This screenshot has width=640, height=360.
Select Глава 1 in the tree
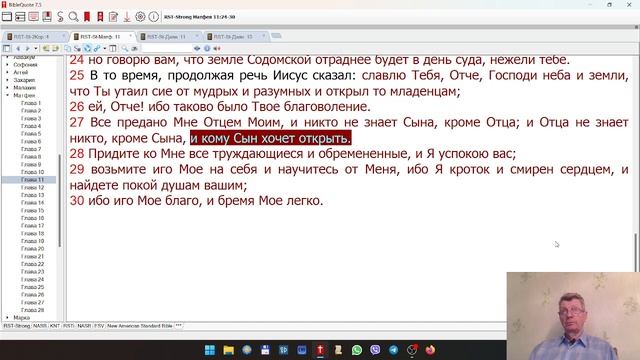pyautogui.click(x=31, y=103)
